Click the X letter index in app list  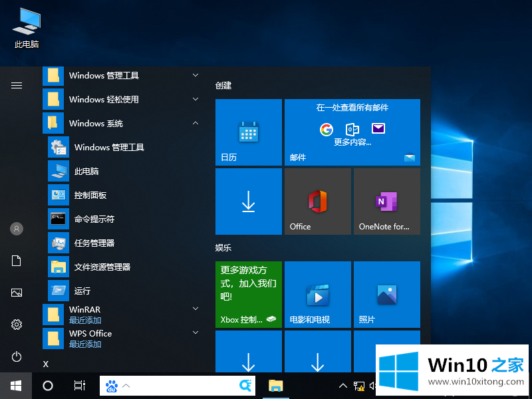point(46,364)
